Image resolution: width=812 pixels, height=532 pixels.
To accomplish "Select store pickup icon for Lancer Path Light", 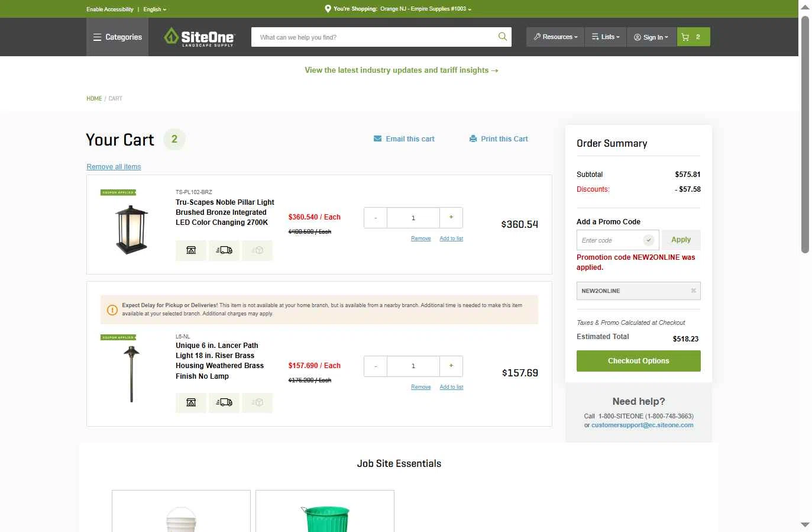I will click(x=191, y=402).
